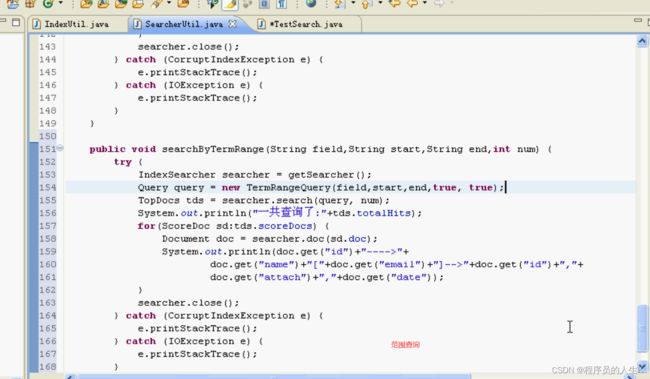
Task: Click 'Document doc' on line 158
Action: 198,239
